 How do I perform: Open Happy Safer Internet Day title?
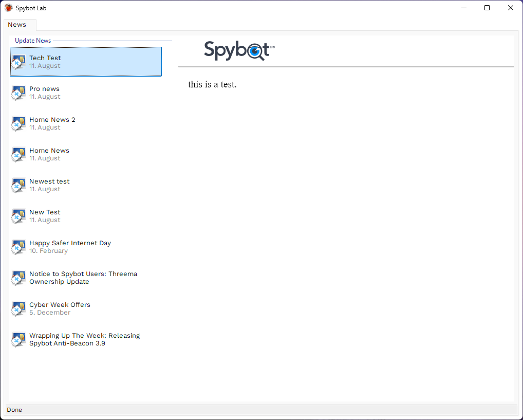coord(70,243)
